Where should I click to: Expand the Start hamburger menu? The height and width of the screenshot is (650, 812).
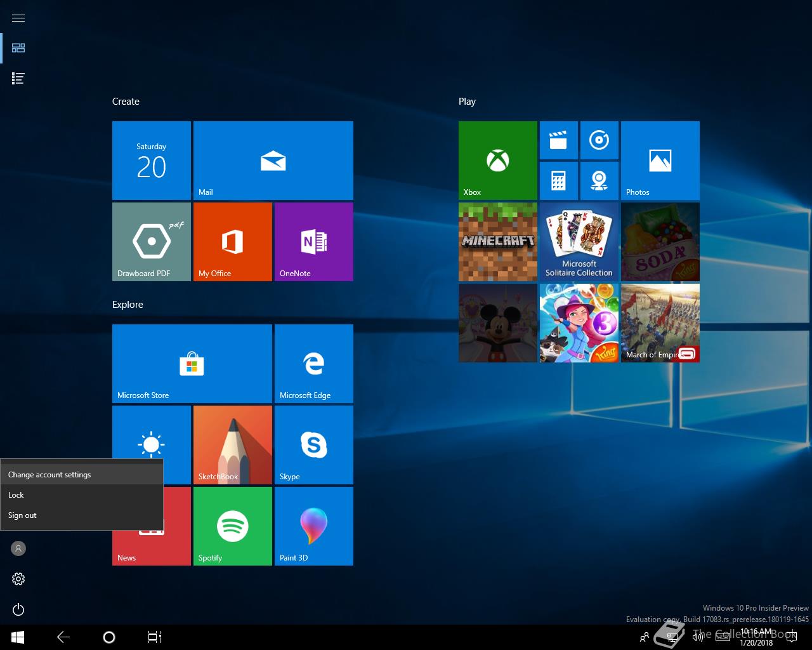pyautogui.click(x=18, y=18)
